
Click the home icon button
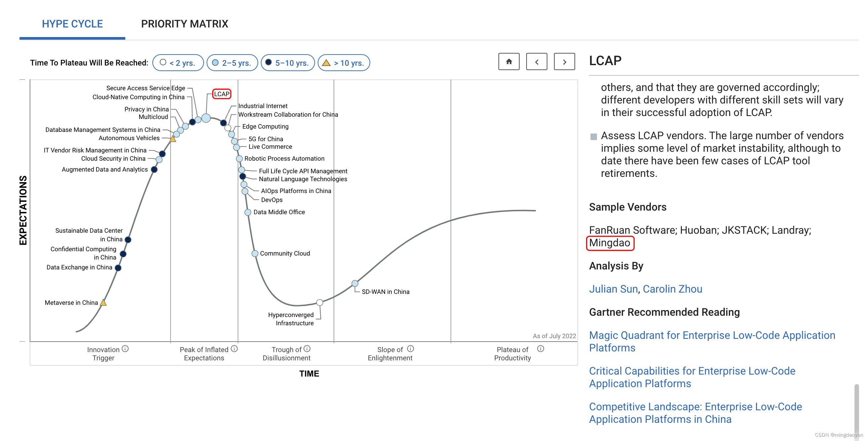(x=509, y=61)
